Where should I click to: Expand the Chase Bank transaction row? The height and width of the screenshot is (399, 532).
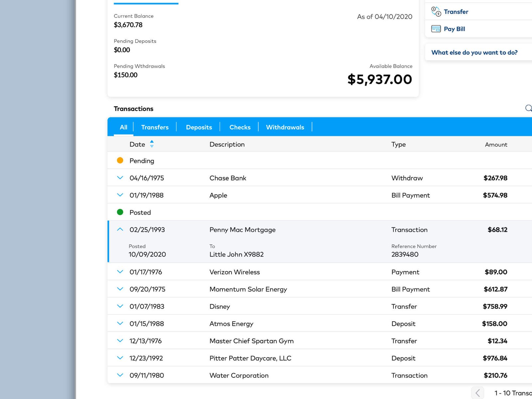point(120,178)
